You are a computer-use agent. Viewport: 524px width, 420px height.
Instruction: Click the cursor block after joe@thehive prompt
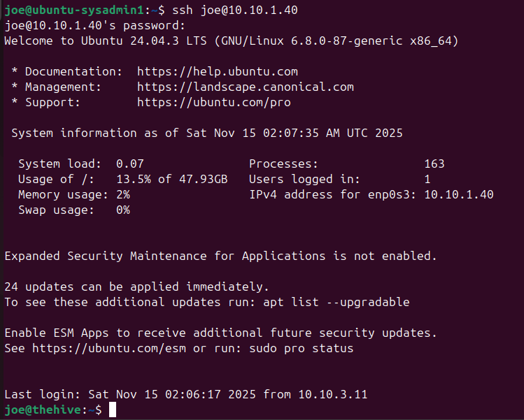113,410
